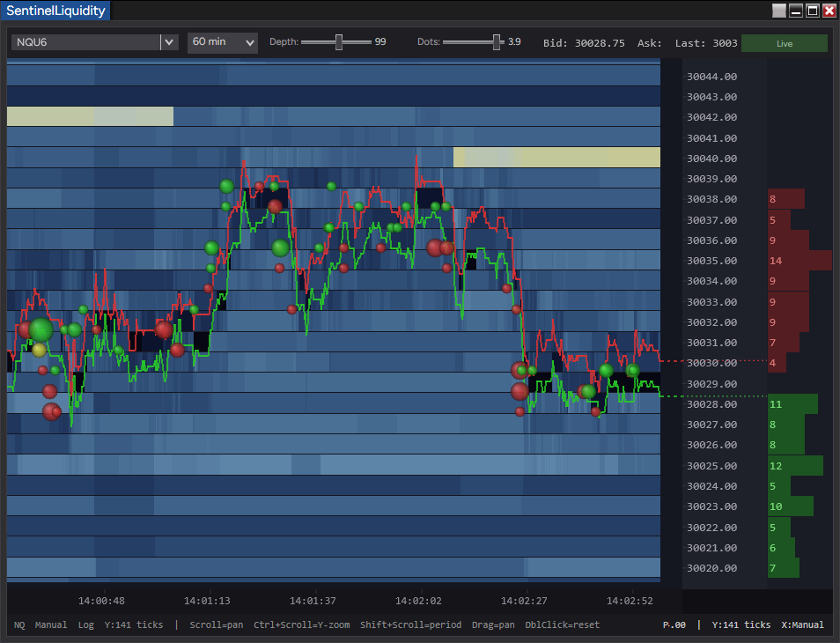Click the Last: 3003 readout
The width and height of the screenshot is (840, 643).
(x=706, y=43)
